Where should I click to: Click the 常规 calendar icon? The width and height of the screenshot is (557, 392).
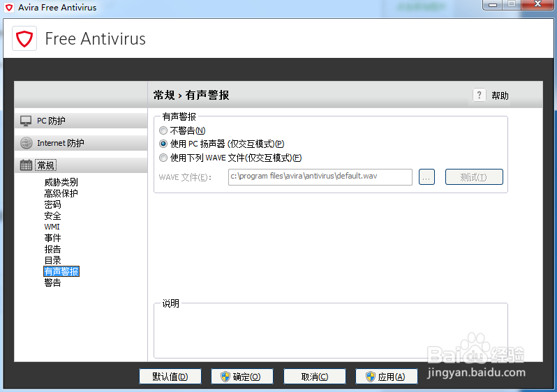click(26, 165)
